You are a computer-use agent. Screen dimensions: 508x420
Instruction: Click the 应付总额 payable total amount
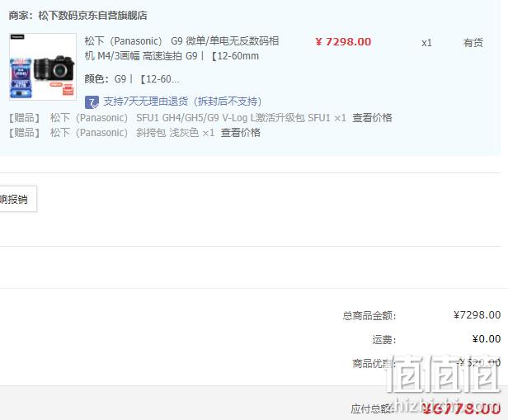coord(461,409)
